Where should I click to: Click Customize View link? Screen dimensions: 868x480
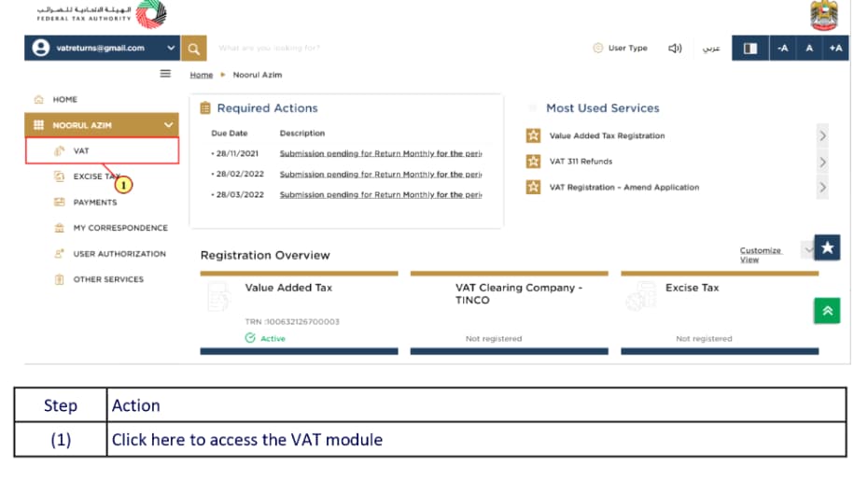coord(760,255)
